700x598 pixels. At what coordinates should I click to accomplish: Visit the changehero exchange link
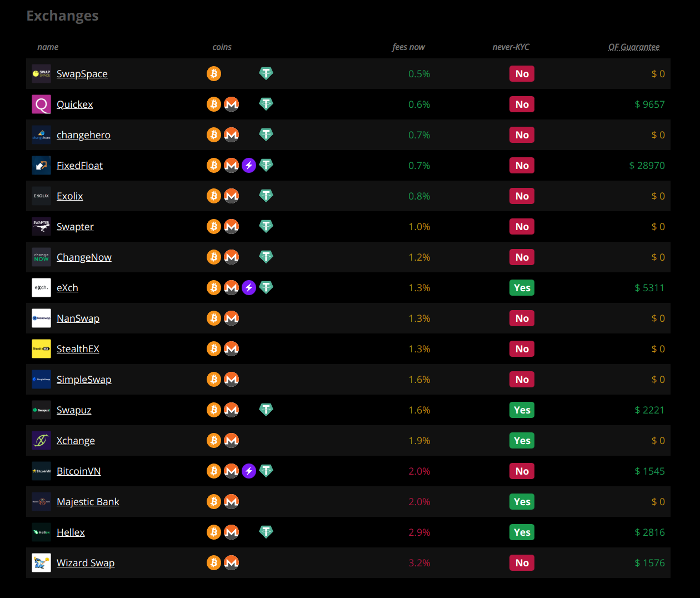[83, 135]
